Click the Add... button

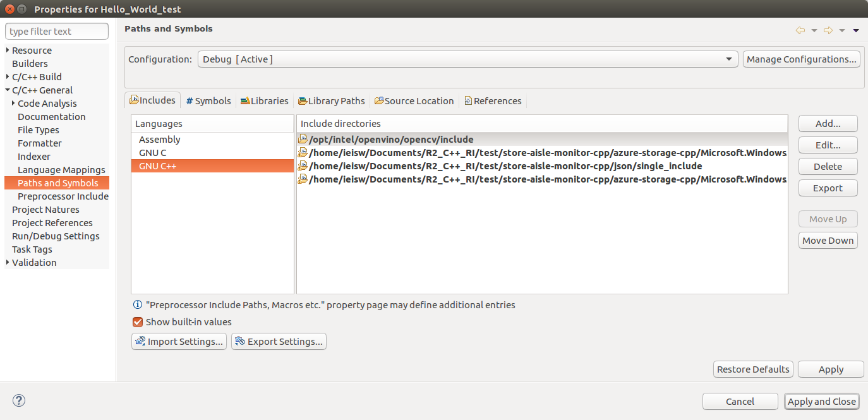click(828, 123)
